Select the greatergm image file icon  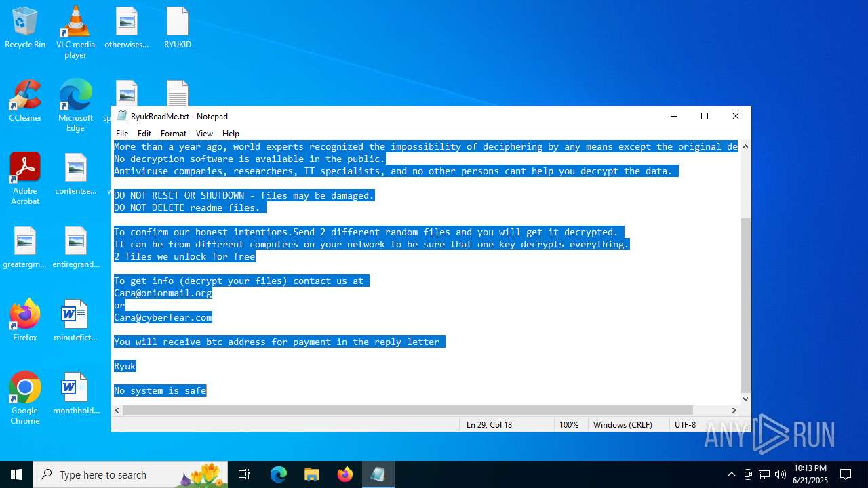25,247
